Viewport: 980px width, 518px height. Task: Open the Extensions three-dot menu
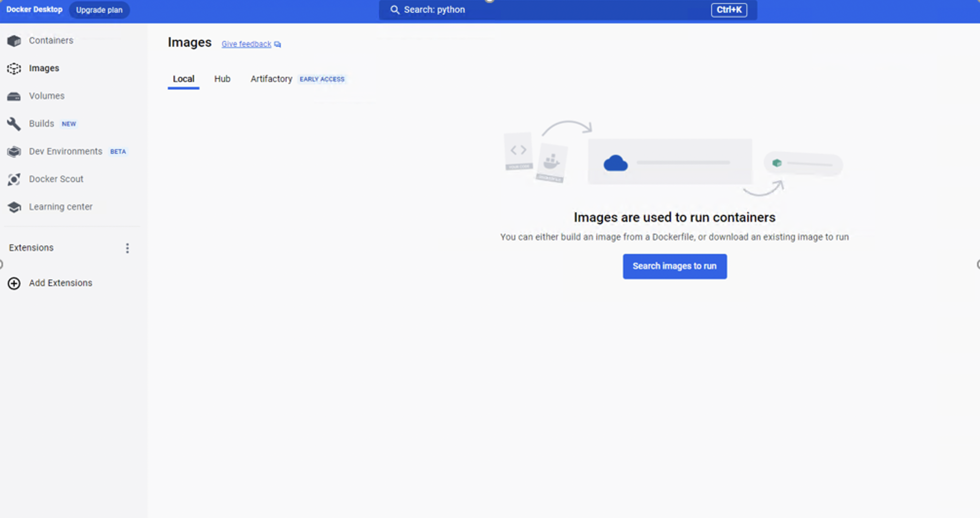(x=128, y=248)
